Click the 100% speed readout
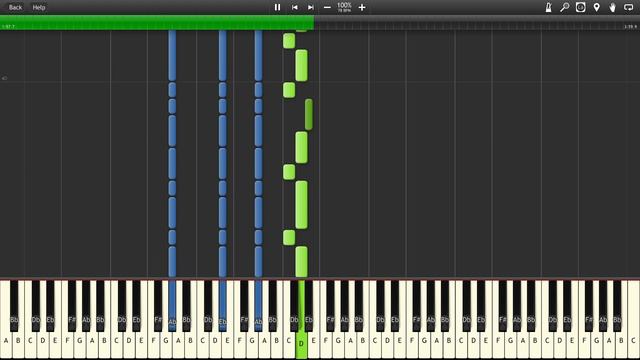This screenshot has height=360, width=640. (x=344, y=6)
